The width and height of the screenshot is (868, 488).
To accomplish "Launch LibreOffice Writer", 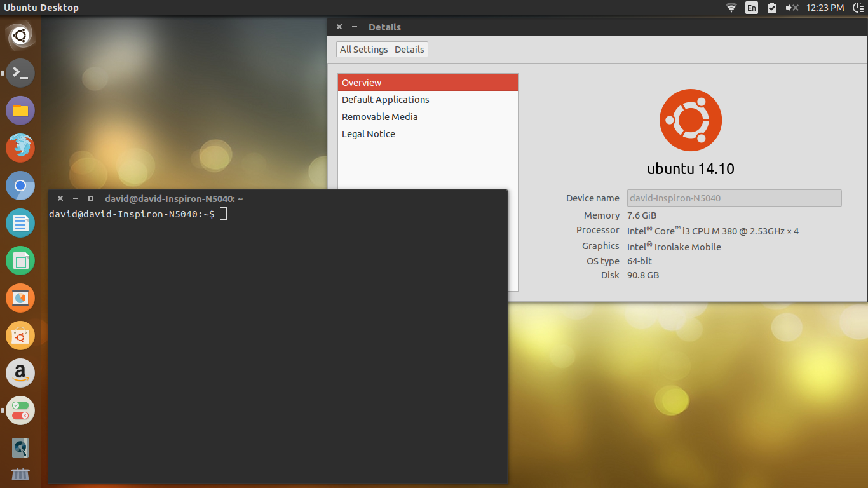I will [x=20, y=223].
